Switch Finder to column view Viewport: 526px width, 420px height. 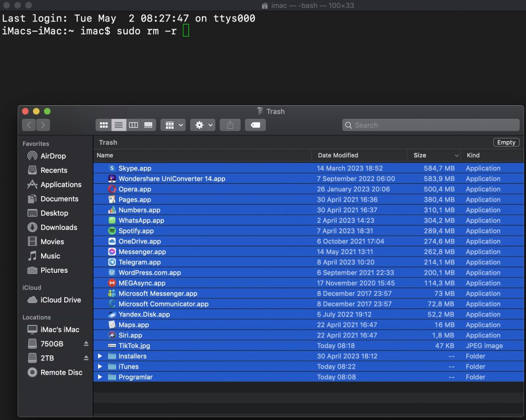click(134, 125)
